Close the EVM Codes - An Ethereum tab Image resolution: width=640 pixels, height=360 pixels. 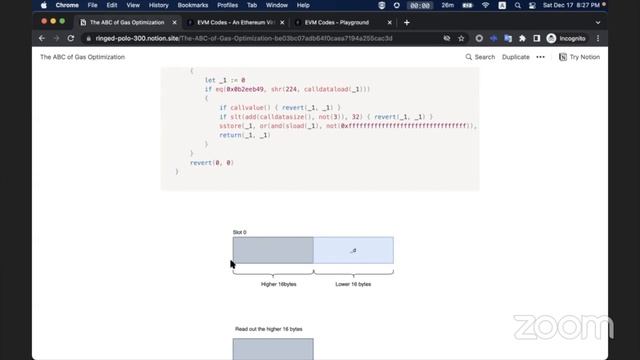(x=282, y=22)
